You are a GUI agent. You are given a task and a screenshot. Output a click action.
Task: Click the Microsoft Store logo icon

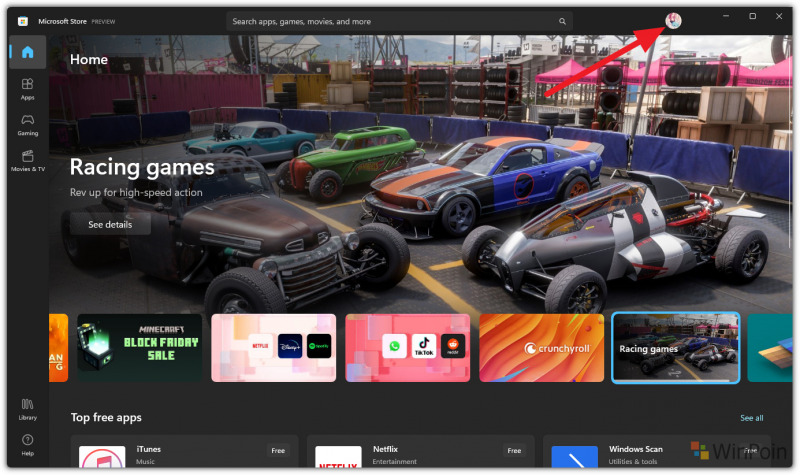(22, 21)
